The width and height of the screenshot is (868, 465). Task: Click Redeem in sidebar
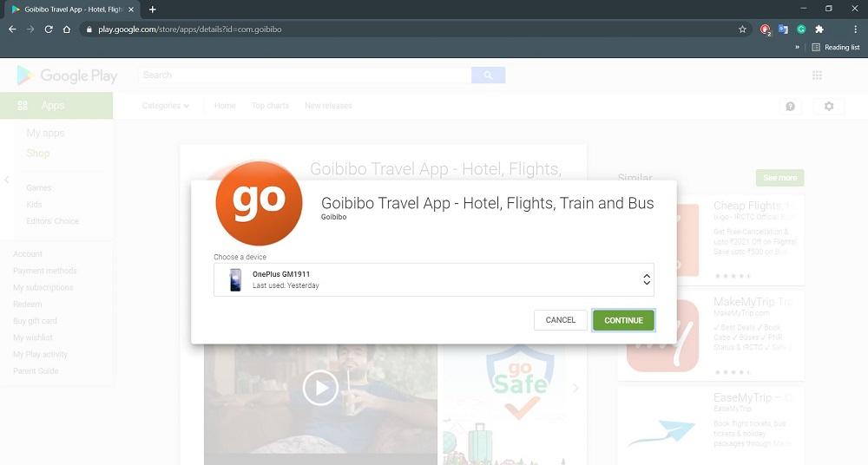(27, 304)
